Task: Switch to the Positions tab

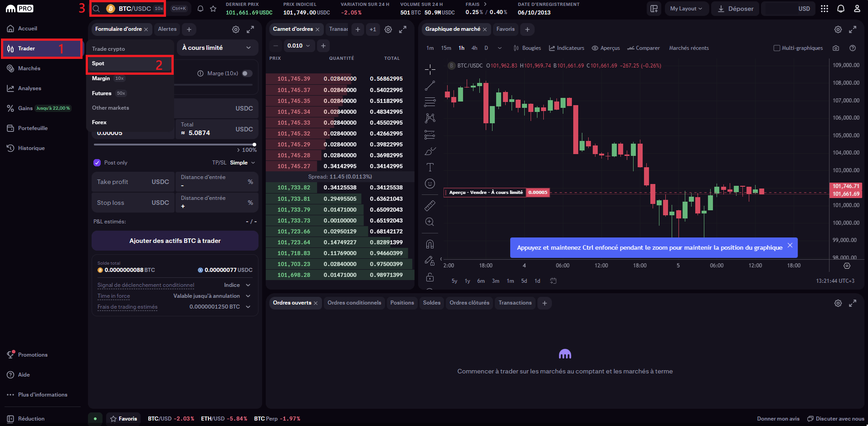Action: [402, 303]
